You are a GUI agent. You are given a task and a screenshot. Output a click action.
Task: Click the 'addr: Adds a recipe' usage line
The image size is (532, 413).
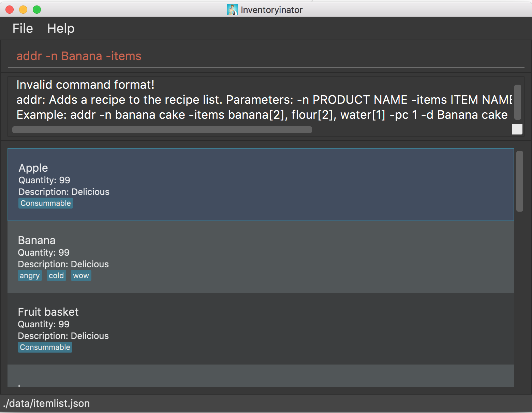(264, 100)
